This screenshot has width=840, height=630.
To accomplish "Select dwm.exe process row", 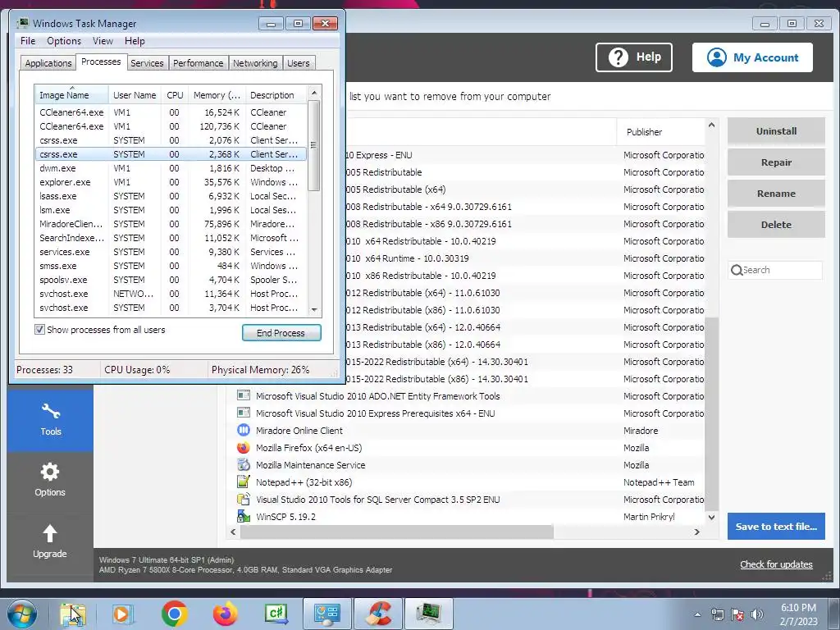I will (x=171, y=168).
